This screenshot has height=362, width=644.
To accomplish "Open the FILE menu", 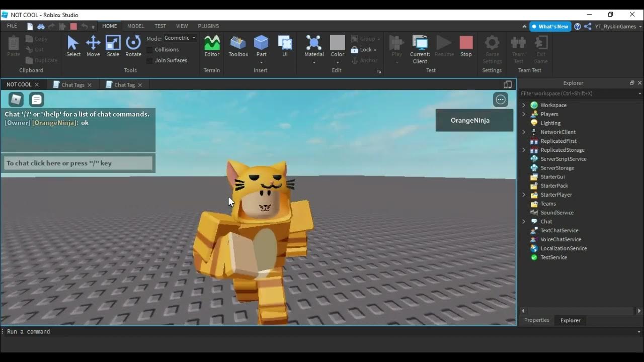I will tap(12, 26).
